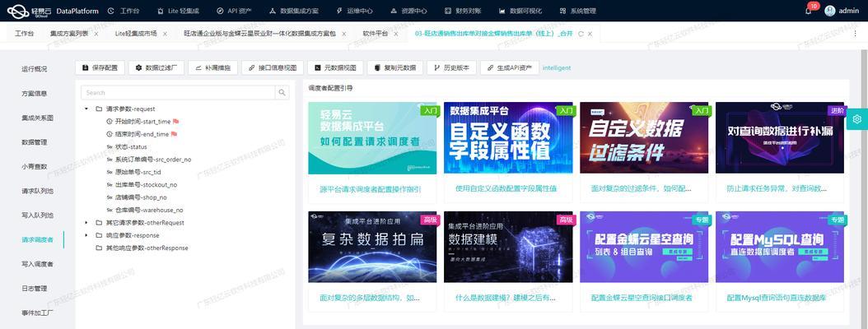Screen dimensions: 868x329
Task: Expand the 其它请求参数-otherRequest node
Action: point(86,222)
